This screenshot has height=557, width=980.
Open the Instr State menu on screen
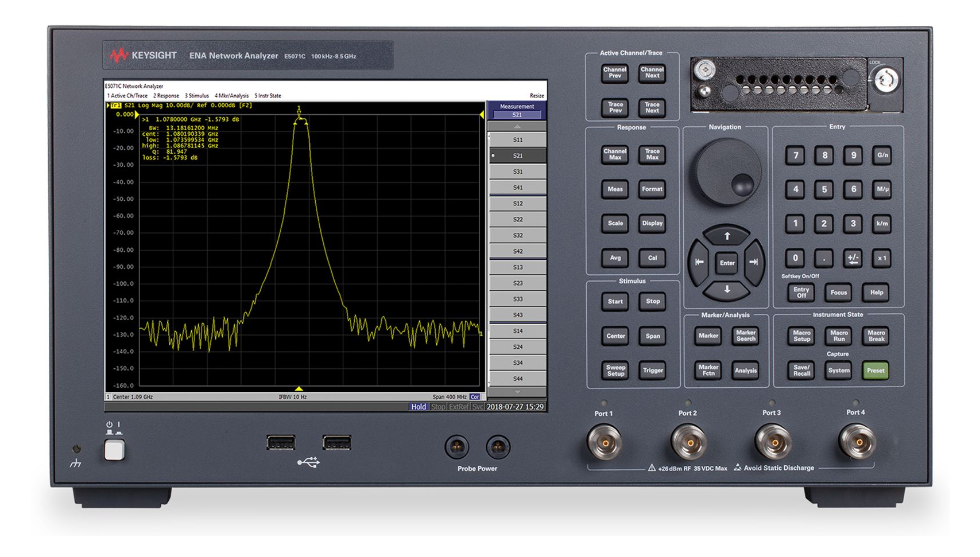click(x=268, y=96)
